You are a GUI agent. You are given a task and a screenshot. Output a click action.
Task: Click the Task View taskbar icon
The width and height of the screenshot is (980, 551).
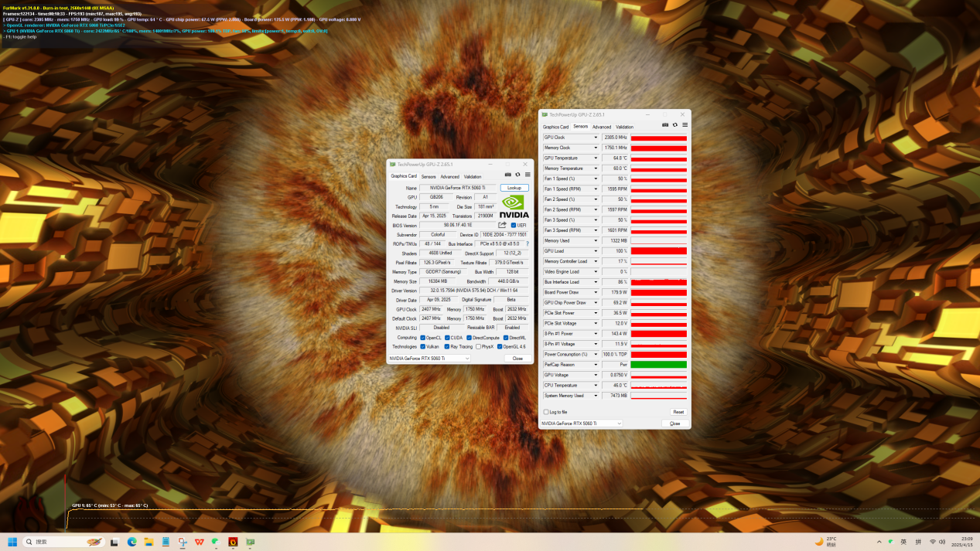point(114,542)
